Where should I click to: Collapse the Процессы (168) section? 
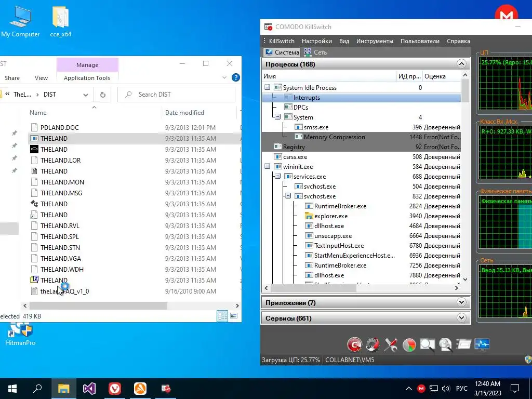point(461,64)
